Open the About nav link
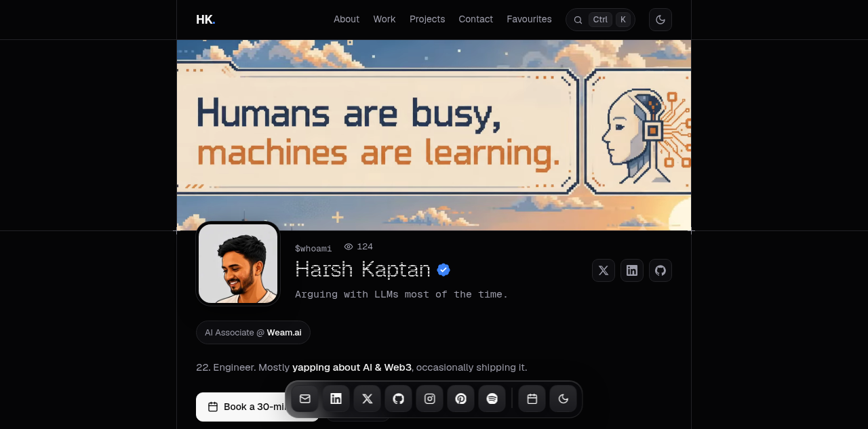This screenshot has height=429, width=868. 347,19
